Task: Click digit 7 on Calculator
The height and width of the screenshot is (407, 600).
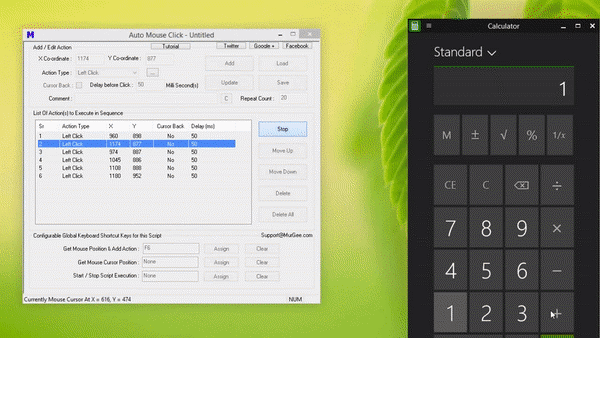Action: click(x=450, y=228)
